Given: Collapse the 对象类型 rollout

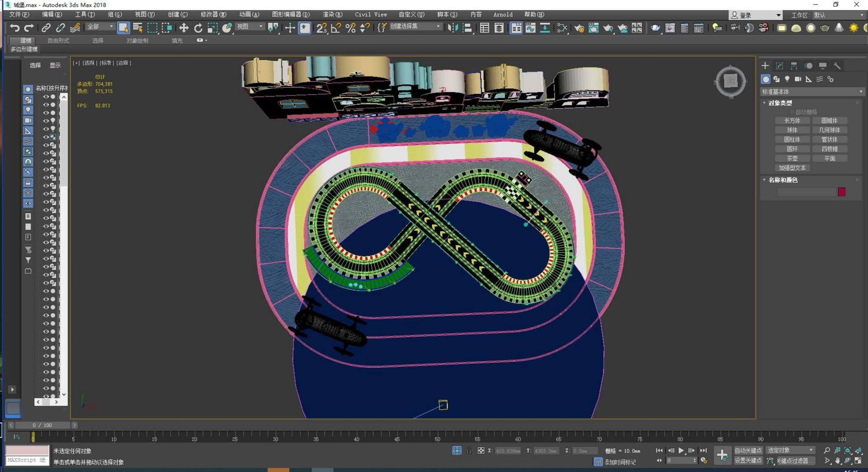Looking at the screenshot, I should 780,103.
